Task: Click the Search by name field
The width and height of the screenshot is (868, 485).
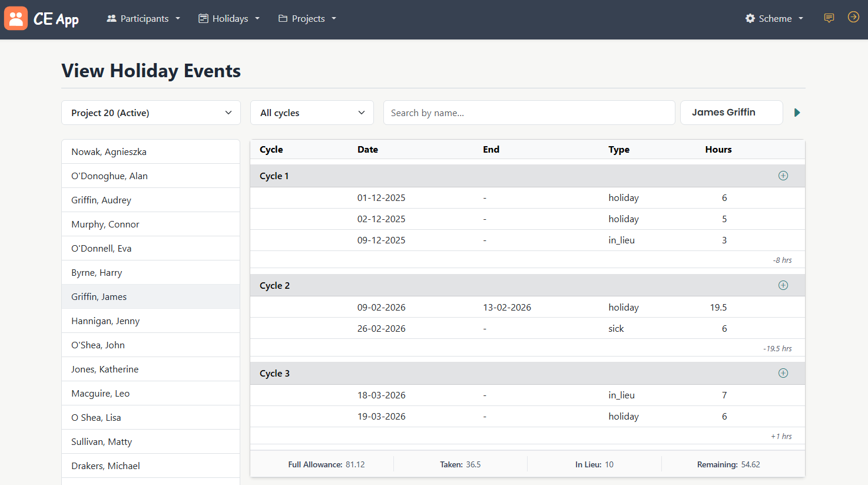Action: pos(529,113)
